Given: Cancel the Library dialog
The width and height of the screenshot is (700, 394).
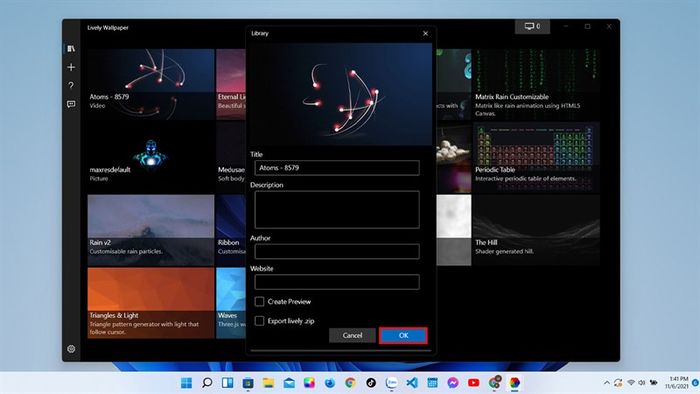Looking at the screenshot, I should tap(352, 336).
